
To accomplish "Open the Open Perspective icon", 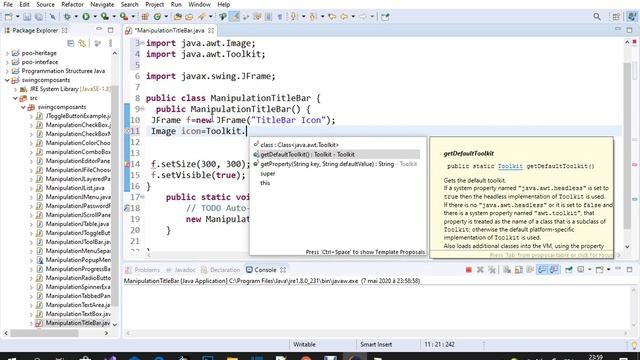I will click(616, 17).
